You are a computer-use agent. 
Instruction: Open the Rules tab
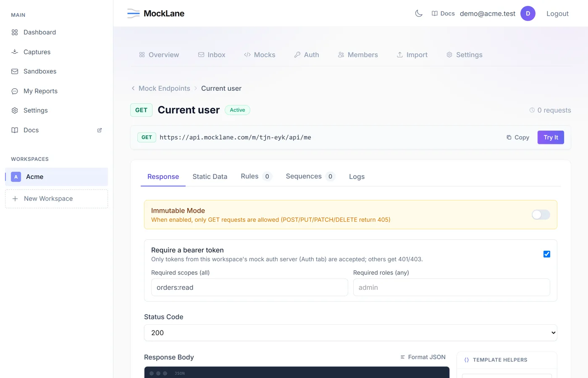(x=256, y=176)
